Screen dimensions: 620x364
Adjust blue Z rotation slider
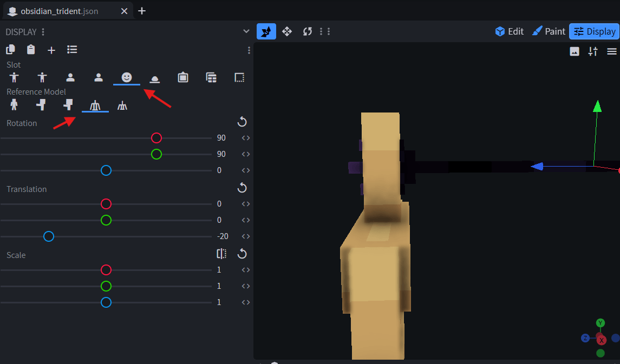click(x=106, y=170)
